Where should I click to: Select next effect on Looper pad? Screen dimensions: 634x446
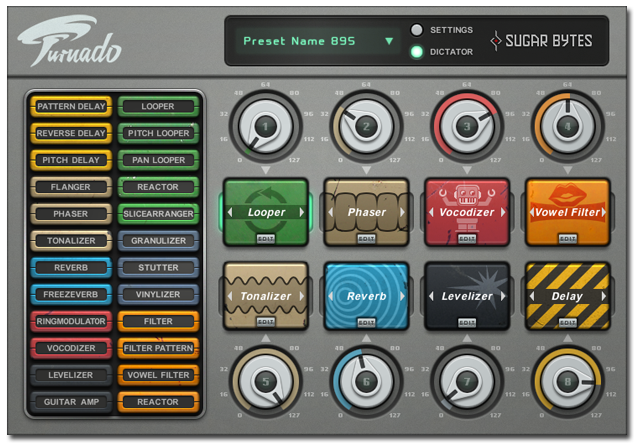[302, 212]
